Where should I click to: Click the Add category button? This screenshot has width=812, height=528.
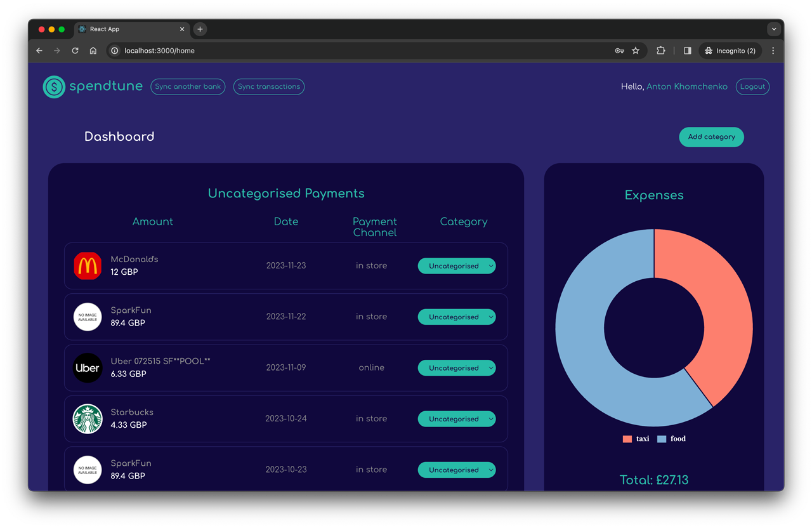[711, 137]
